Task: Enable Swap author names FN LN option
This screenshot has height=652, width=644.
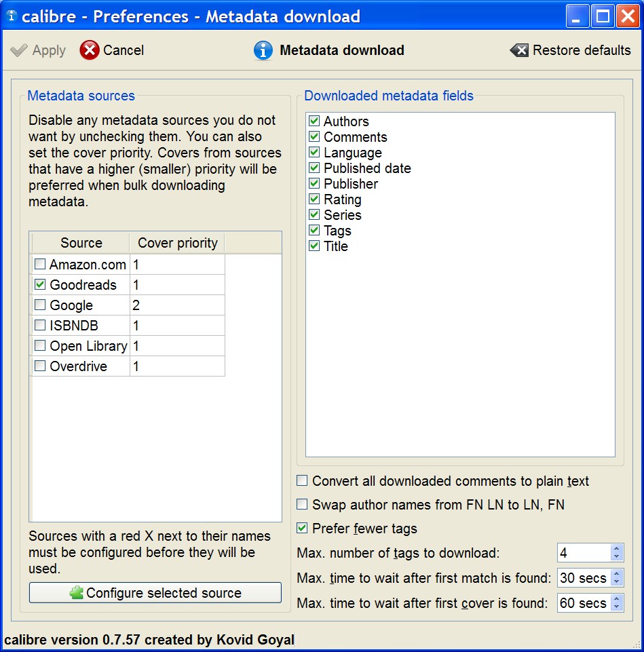Action: point(302,504)
